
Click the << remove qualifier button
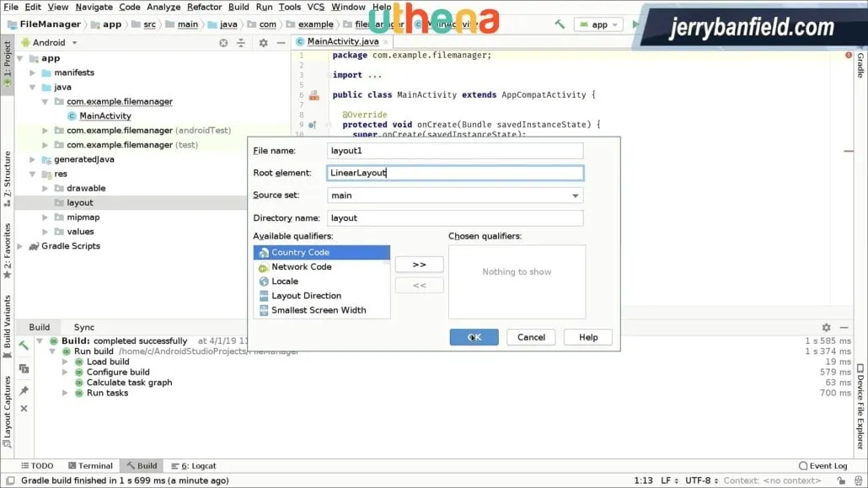point(419,285)
